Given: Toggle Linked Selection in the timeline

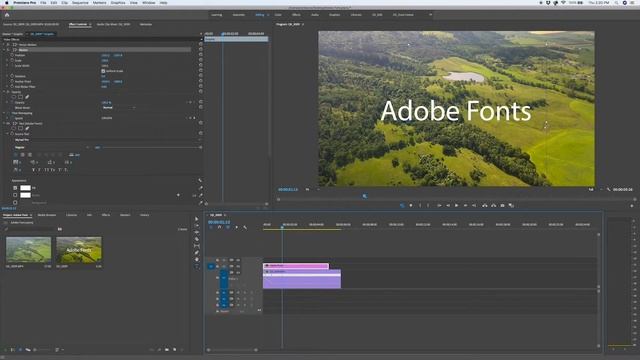Looking at the screenshot, I should pos(228,227).
